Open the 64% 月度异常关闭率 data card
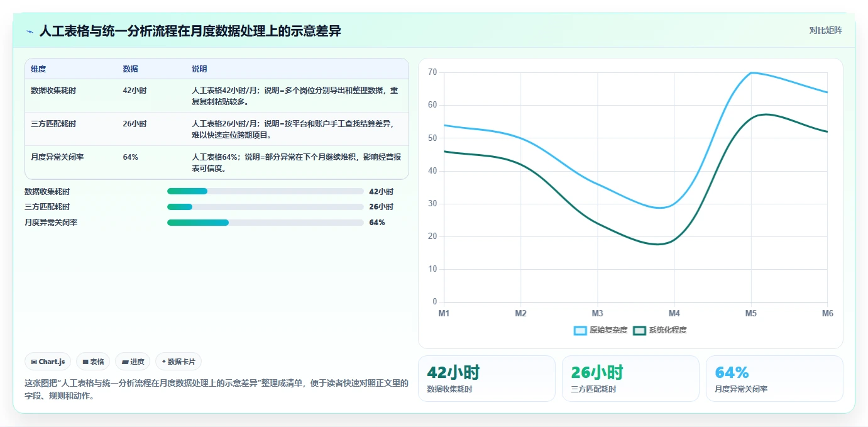 (x=774, y=379)
